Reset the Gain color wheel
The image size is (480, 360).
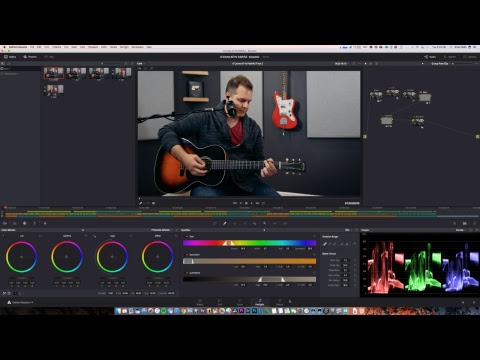click(131, 236)
